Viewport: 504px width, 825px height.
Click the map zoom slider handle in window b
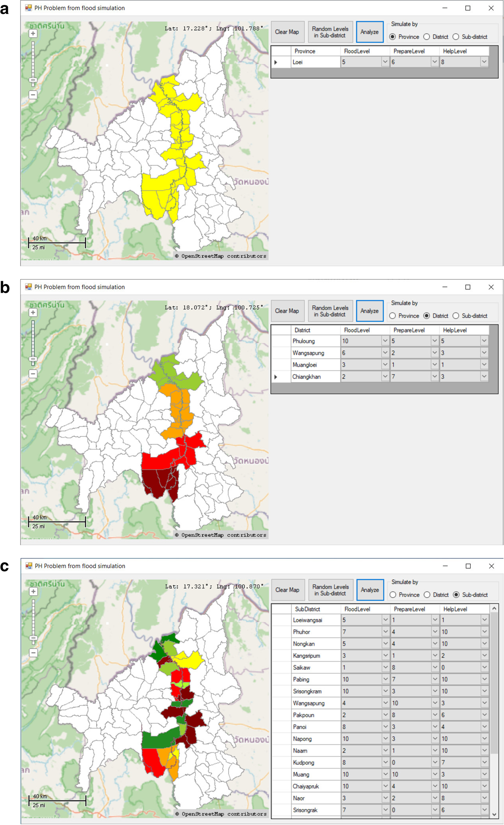click(33, 359)
